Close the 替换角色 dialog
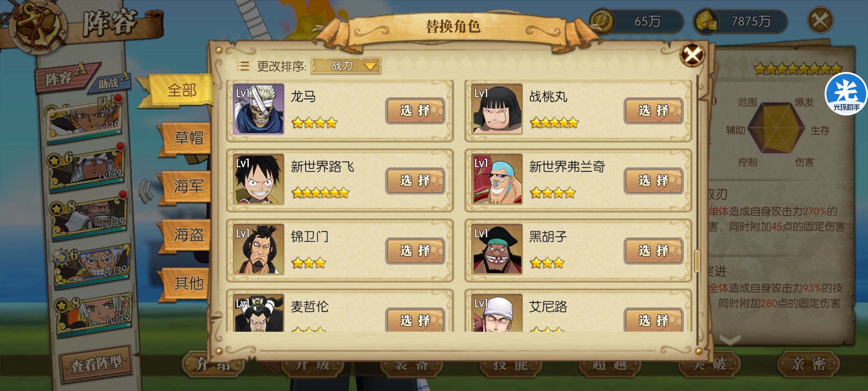Image resolution: width=868 pixels, height=391 pixels. click(692, 54)
